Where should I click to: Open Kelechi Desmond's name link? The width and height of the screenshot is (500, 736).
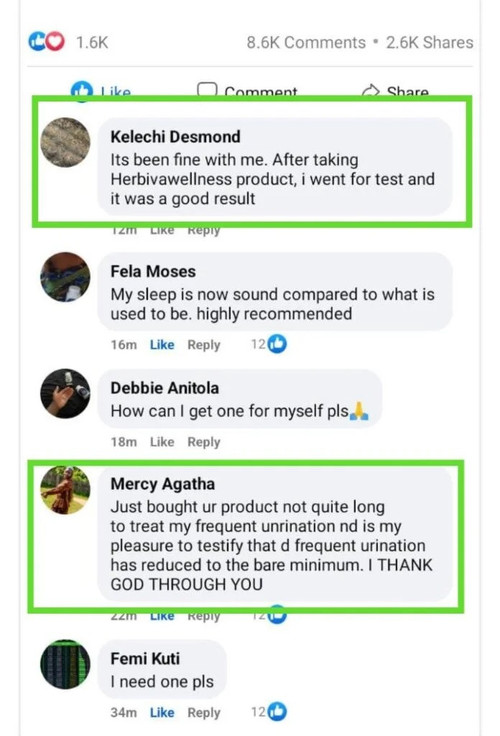[x=176, y=137]
